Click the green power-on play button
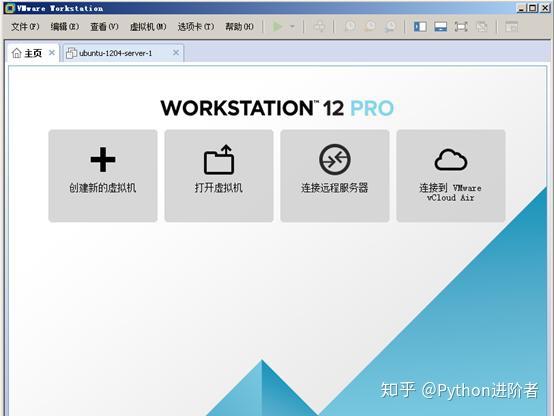Image resolution: width=554 pixels, height=416 pixels. 278,27
